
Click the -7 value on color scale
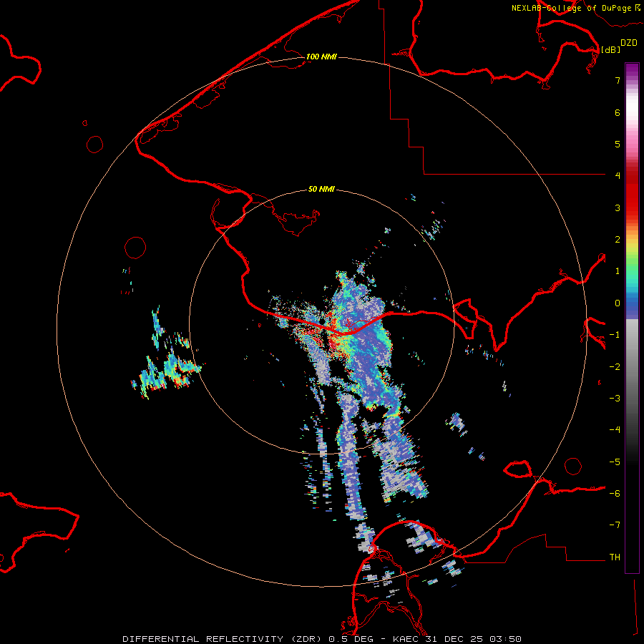615,525
